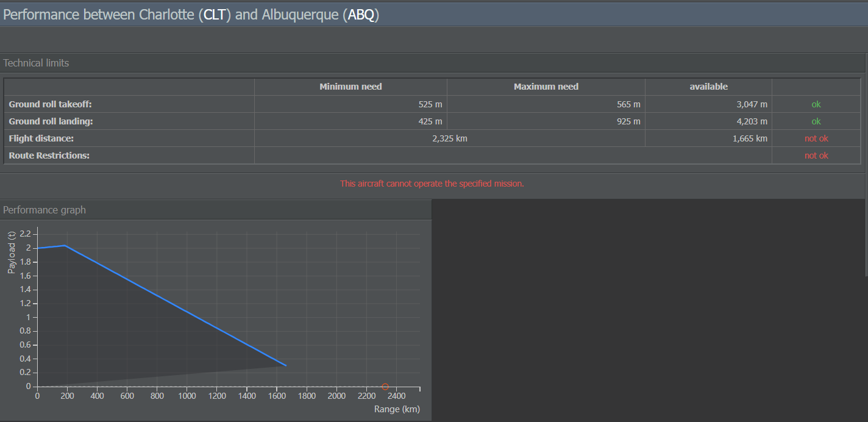Click the '2.2' payload axis tick label
The width and height of the screenshot is (868, 422).
[25, 234]
